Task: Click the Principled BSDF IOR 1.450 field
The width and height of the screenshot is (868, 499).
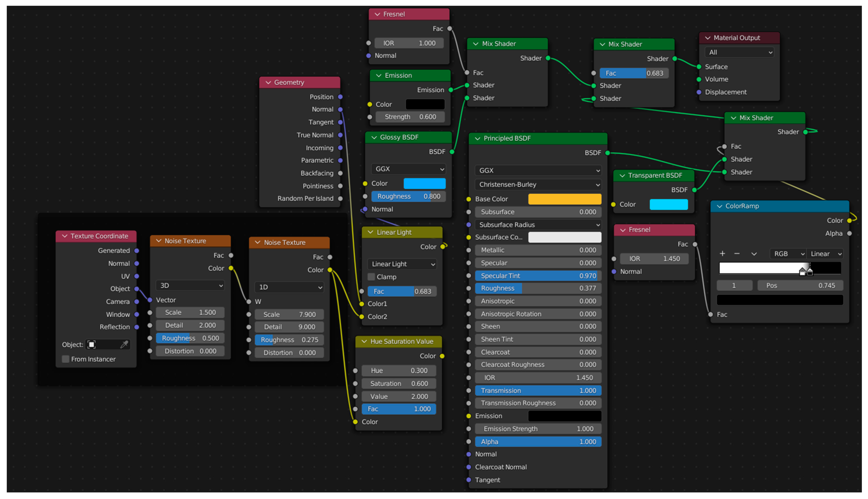Action: pyautogui.click(x=538, y=378)
